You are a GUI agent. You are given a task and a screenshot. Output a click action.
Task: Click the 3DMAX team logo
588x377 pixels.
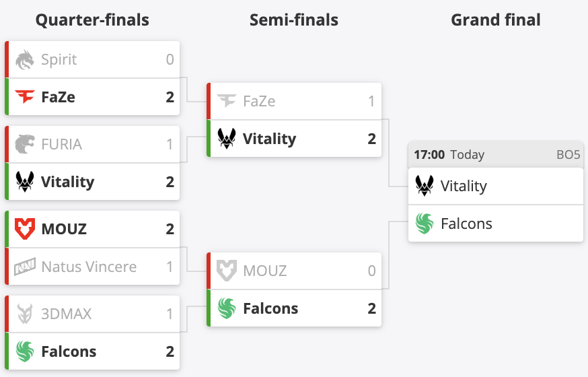click(x=25, y=314)
